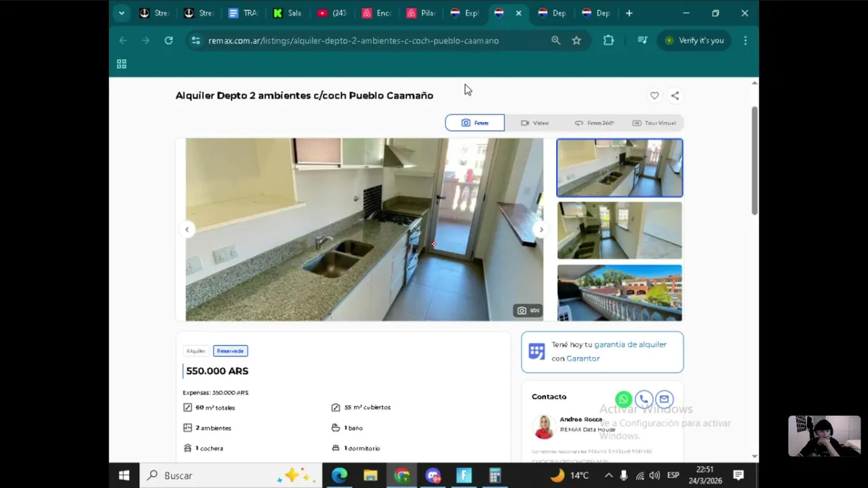This screenshot has height=488, width=868.
Task: Open volume control in system tray
Action: [x=654, y=475]
